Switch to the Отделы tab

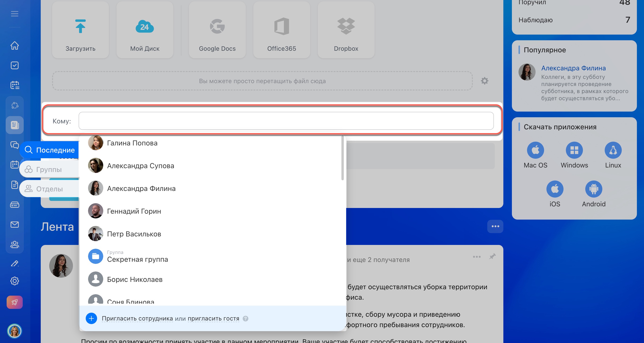tap(49, 189)
